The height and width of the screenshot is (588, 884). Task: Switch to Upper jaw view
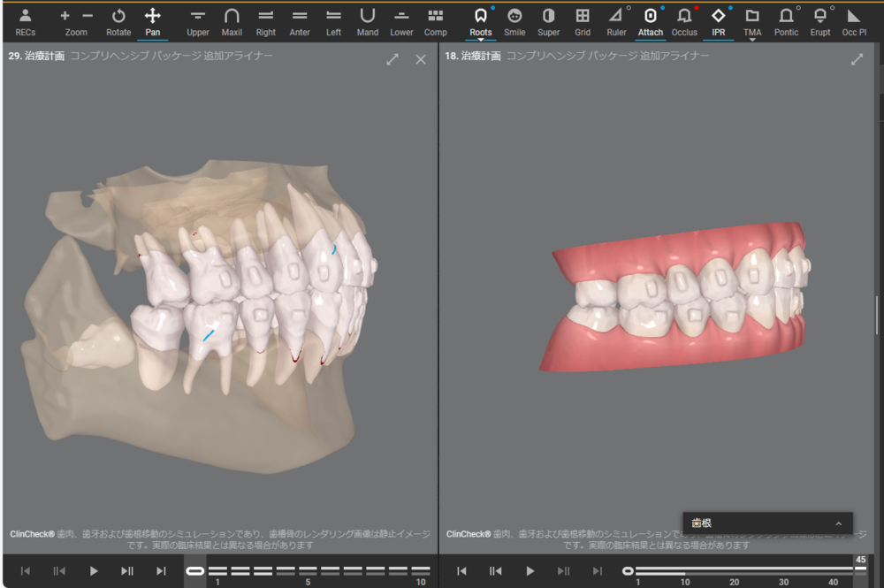(198, 21)
